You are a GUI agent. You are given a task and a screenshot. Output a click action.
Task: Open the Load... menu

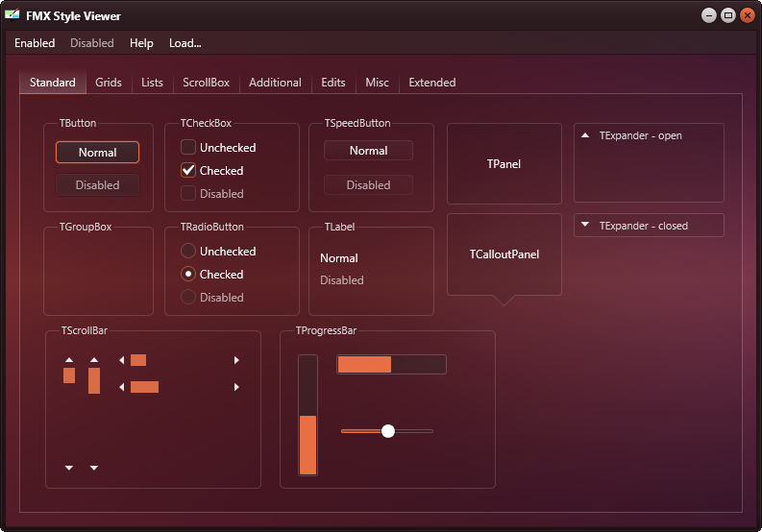(184, 43)
